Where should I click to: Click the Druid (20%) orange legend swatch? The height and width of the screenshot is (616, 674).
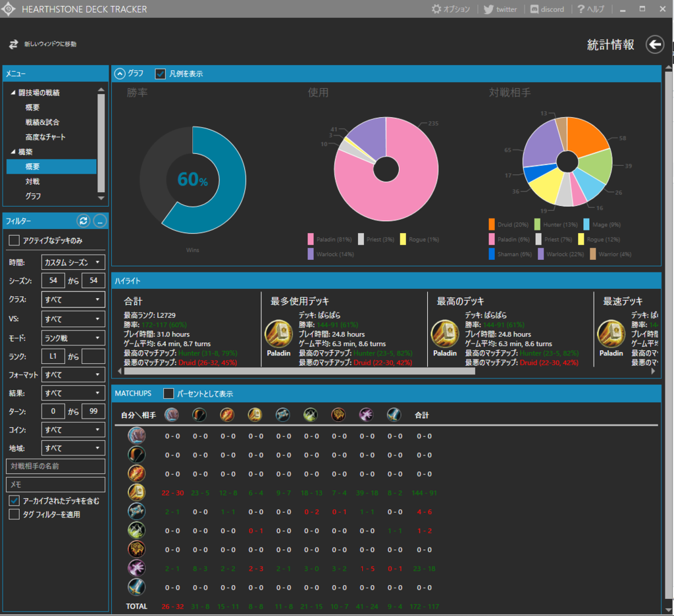click(492, 224)
